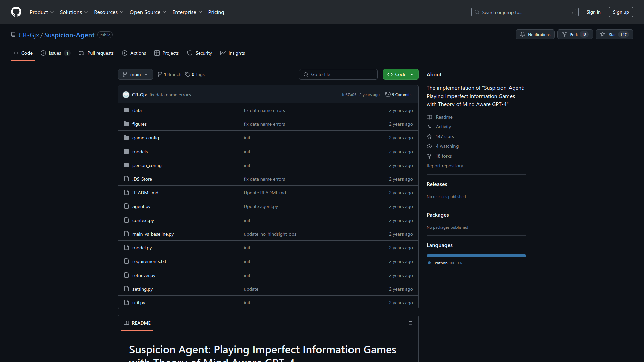Viewport: 644px width, 362px height.
Task: Open the setting.py file
Action: tap(143, 289)
